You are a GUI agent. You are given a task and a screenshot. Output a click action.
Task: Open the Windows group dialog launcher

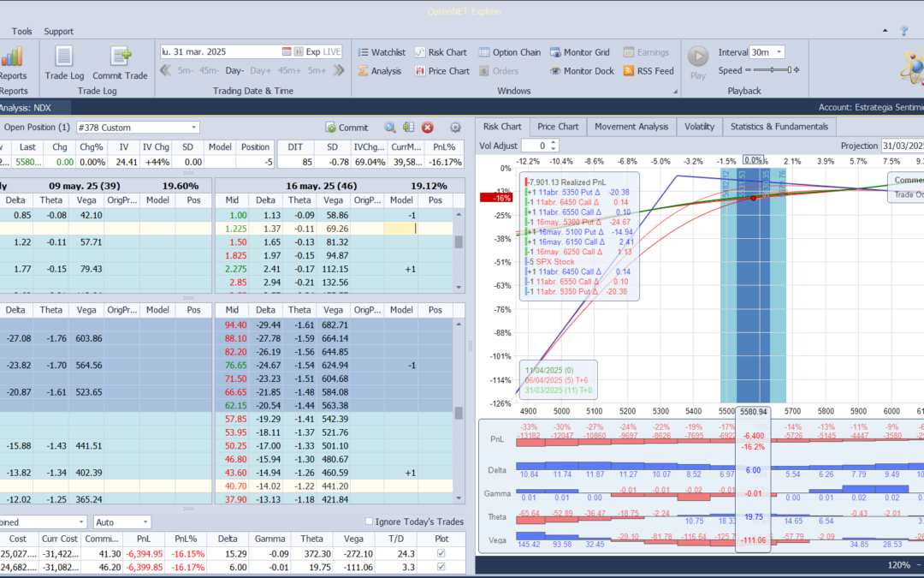(x=675, y=92)
